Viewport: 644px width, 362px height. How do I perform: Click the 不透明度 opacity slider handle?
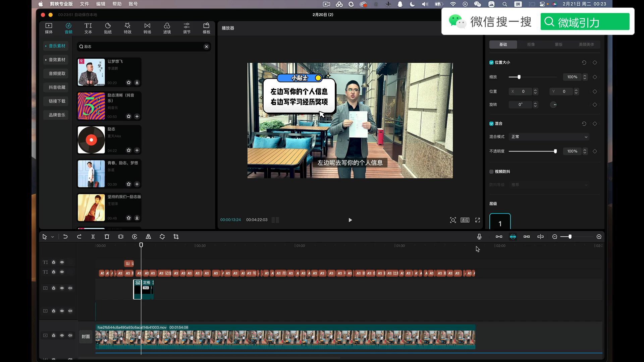click(x=555, y=152)
